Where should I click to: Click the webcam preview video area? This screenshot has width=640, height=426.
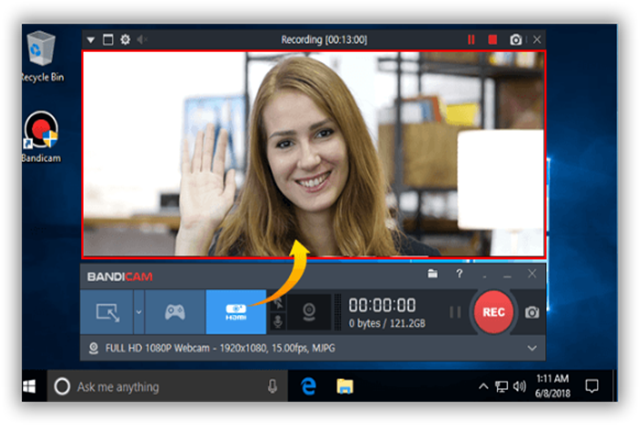(x=313, y=154)
